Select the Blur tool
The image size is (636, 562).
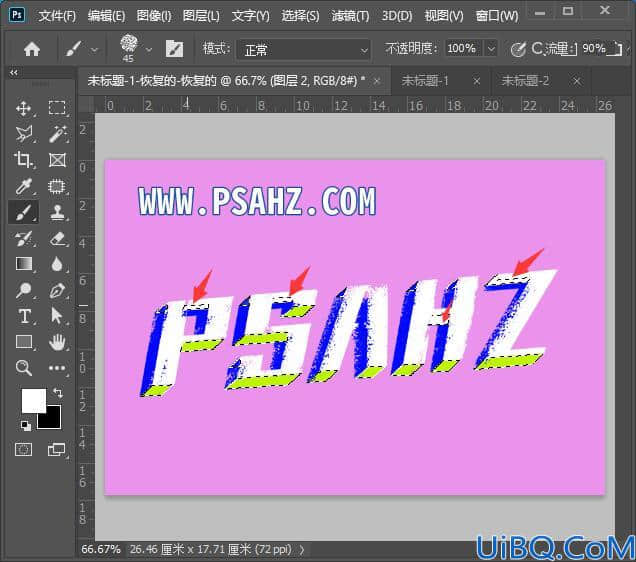(x=57, y=264)
